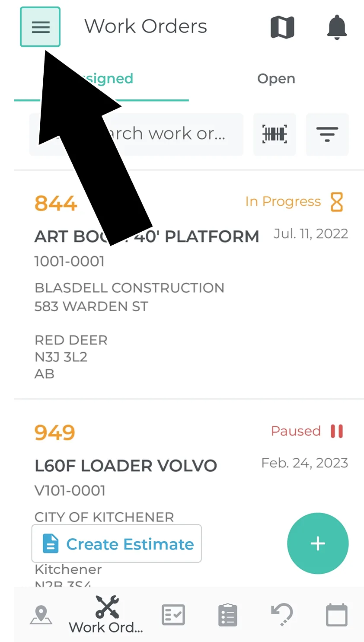
Task: Switch to the Assigned tab
Action: (x=108, y=79)
